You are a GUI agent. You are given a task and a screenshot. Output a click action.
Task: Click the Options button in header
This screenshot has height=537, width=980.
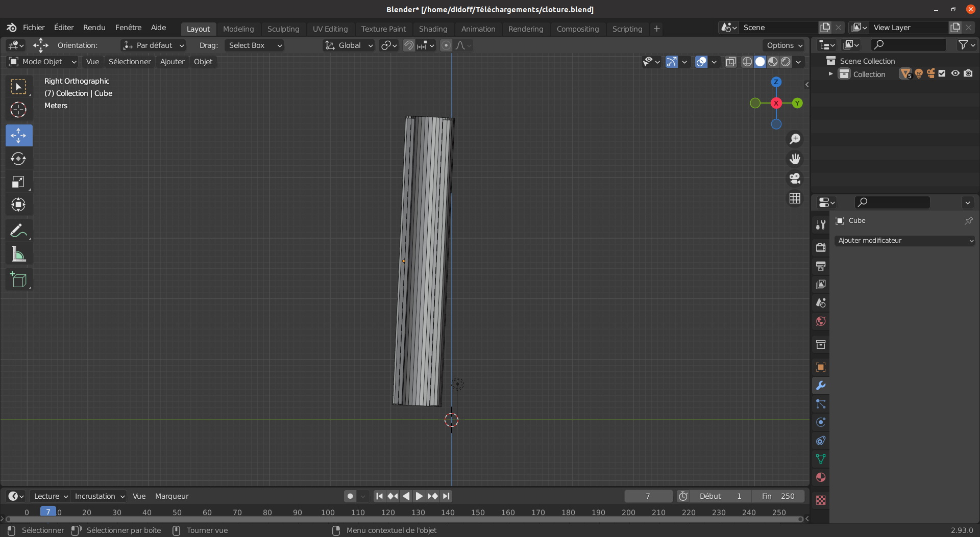point(784,45)
